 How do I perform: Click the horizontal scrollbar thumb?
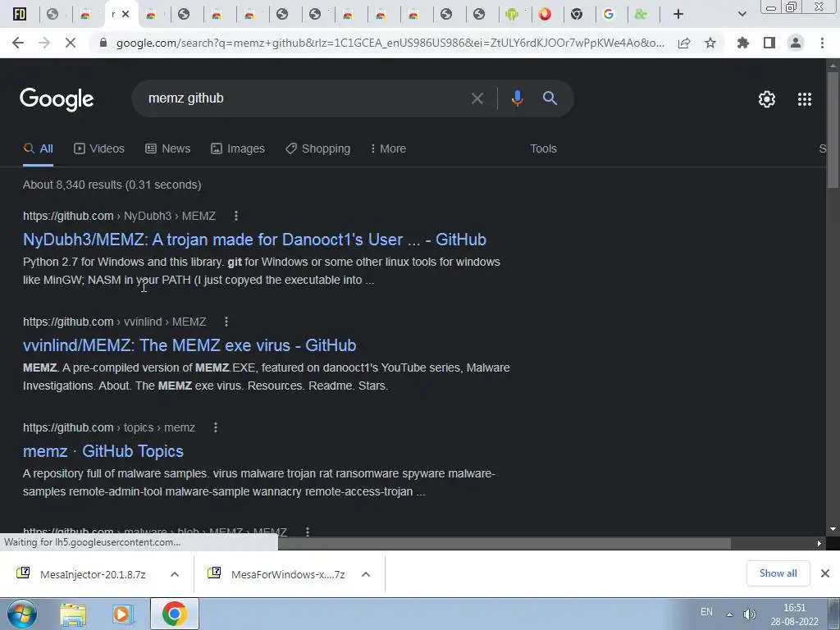tap(504, 543)
